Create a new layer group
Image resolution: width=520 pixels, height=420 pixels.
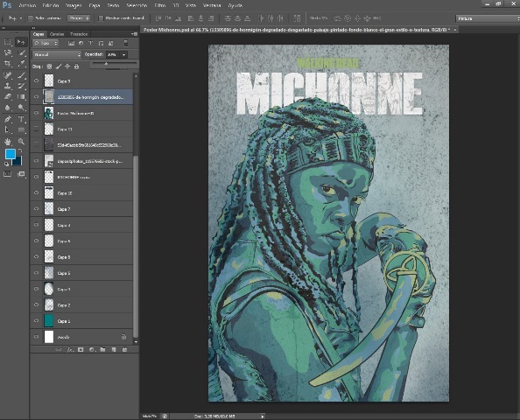(x=102, y=350)
